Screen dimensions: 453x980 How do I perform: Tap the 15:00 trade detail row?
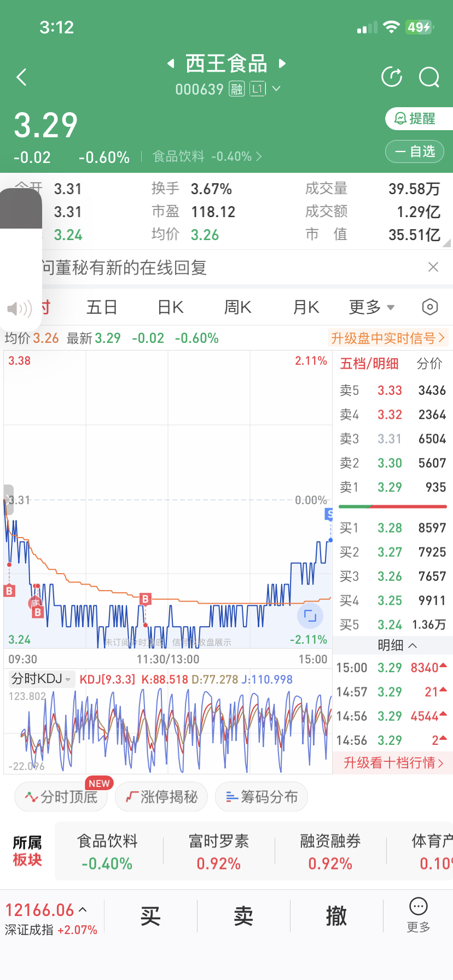tap(393, 668)
